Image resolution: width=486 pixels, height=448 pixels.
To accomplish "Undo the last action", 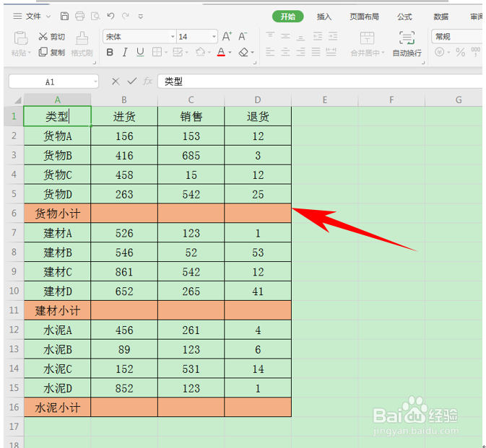I will coord(110,16).
